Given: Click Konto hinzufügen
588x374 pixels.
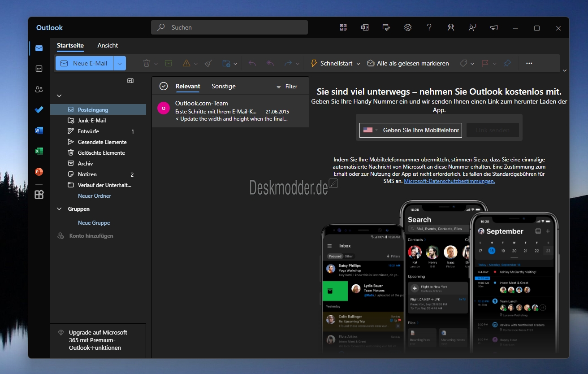Looking at the screenshot, I should (85, 236).
